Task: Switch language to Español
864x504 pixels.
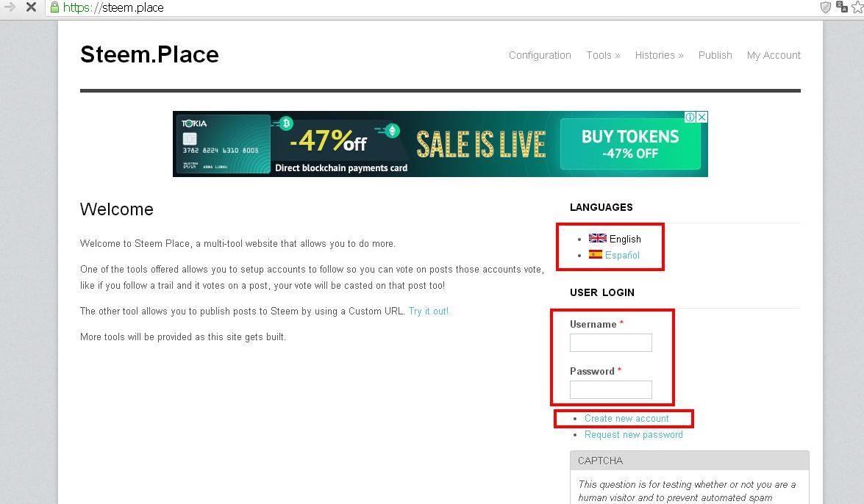Action: (622, 255)
